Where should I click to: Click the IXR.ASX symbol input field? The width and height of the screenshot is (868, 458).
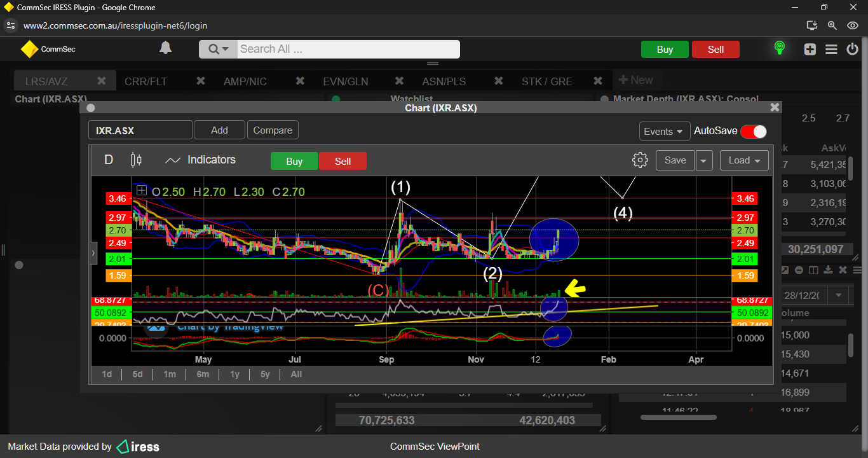coord(140,130)
